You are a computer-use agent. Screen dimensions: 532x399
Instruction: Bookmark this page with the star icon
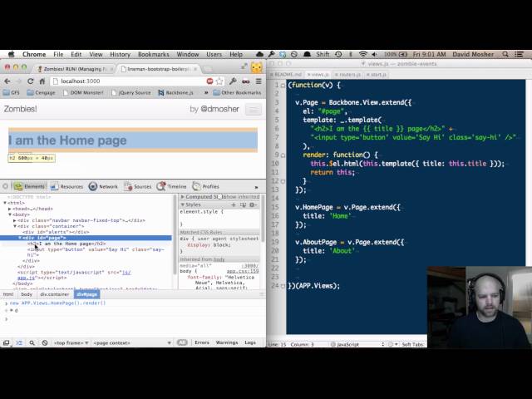tap(219, 81)
